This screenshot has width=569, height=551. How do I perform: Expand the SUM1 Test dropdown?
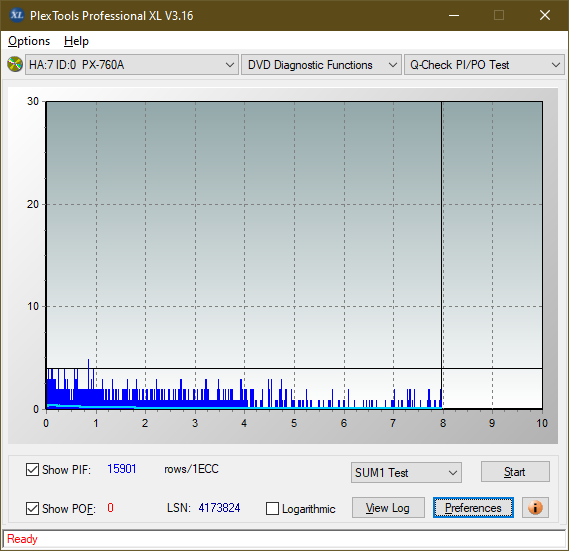pos(406,473)
